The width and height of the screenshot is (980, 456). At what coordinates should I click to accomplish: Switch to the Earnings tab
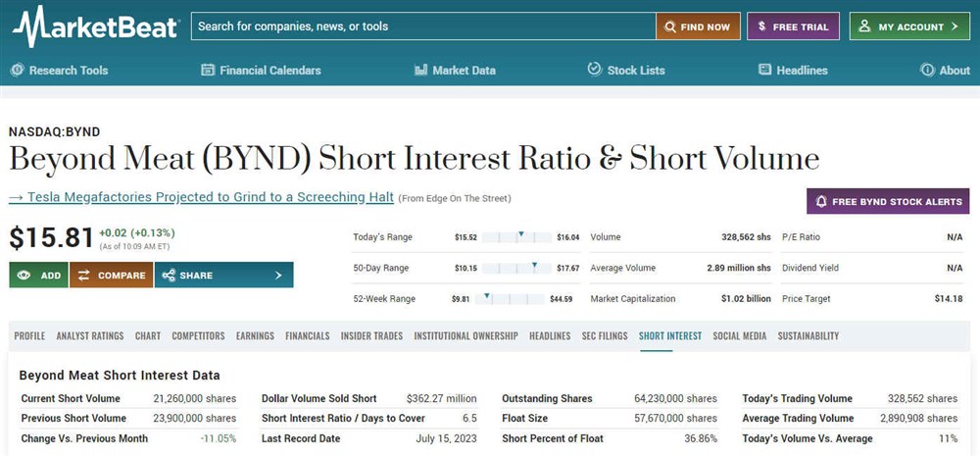tap(255, 336)
